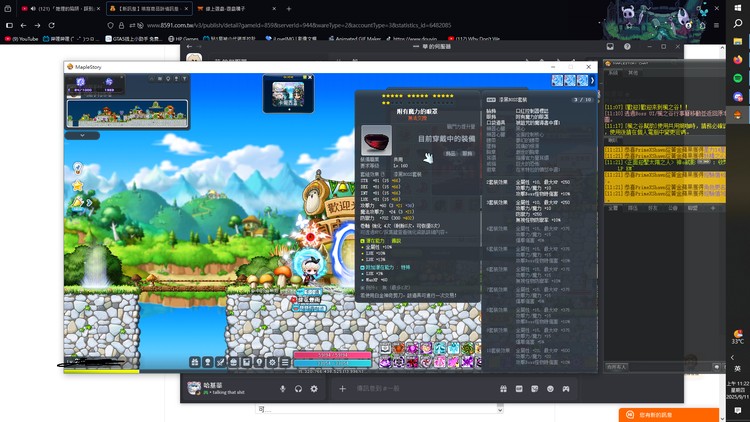Open the YouTube bookmark
Screen dimensions: 750x422
[22, 39]
